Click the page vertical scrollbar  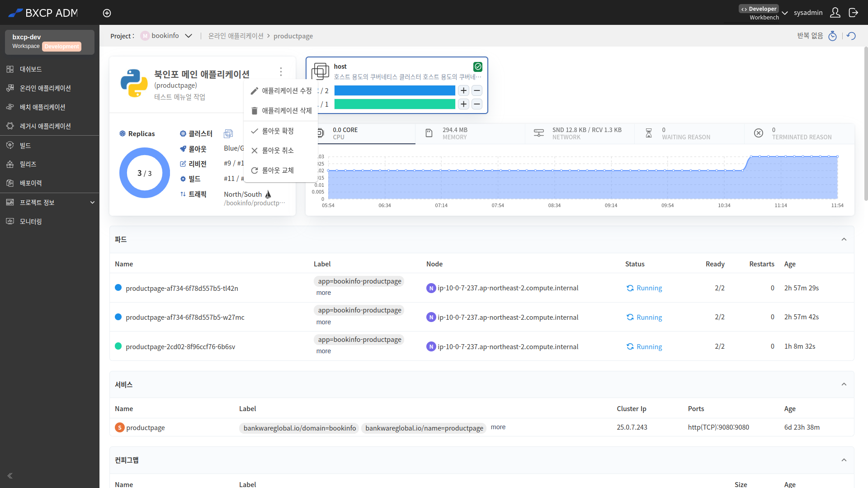pos(866,123)
